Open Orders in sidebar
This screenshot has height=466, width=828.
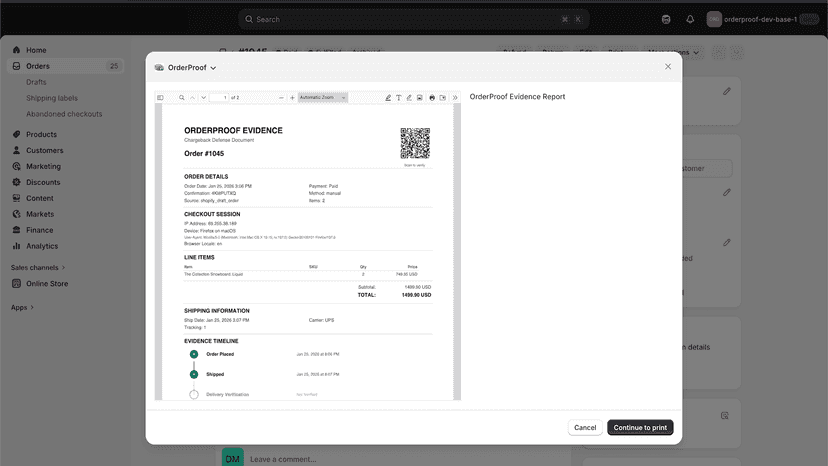(x=38, y=66)
